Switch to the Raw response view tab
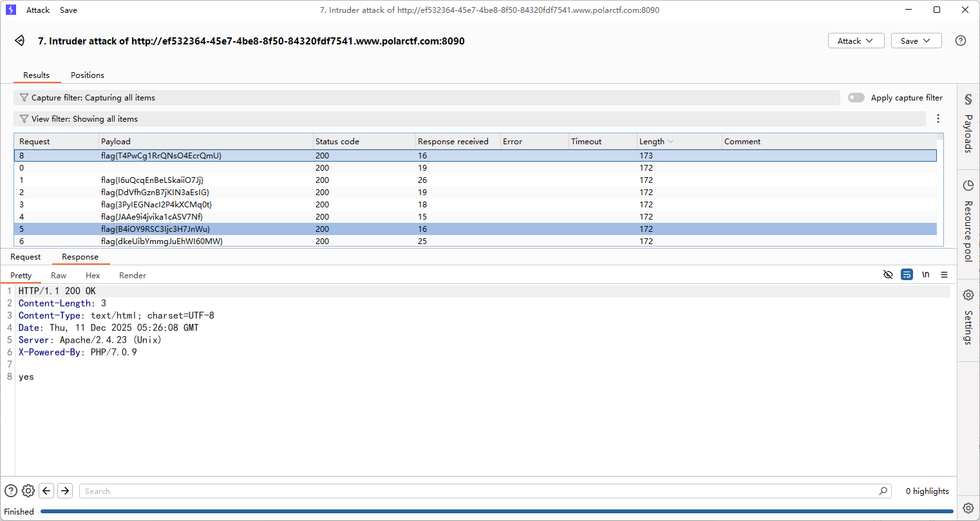 pyautogui.click(x=59, y=276)
